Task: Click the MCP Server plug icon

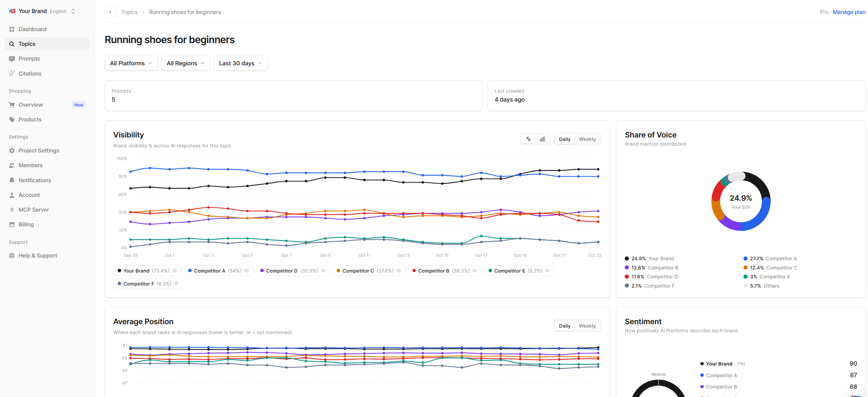Action: (12, 210)
